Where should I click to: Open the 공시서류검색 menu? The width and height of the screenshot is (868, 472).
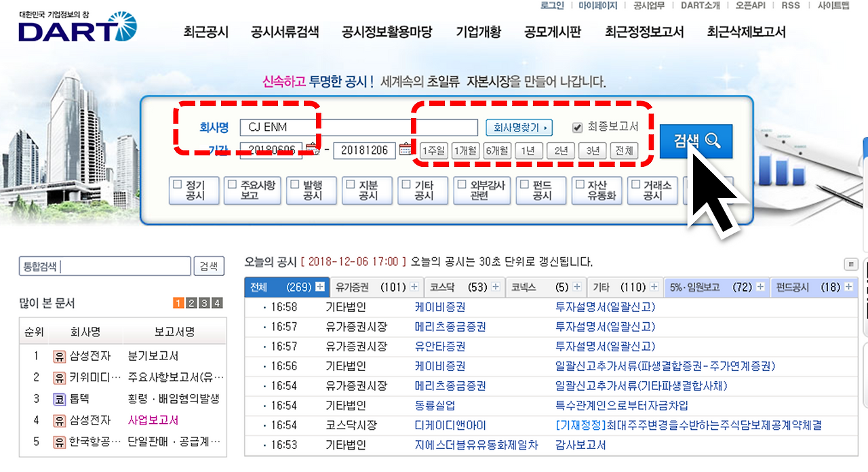[x=285, y=32]
